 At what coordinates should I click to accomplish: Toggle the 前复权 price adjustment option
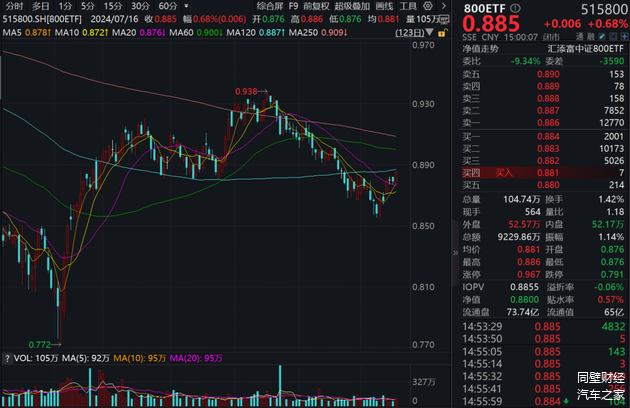coord(319,6)
